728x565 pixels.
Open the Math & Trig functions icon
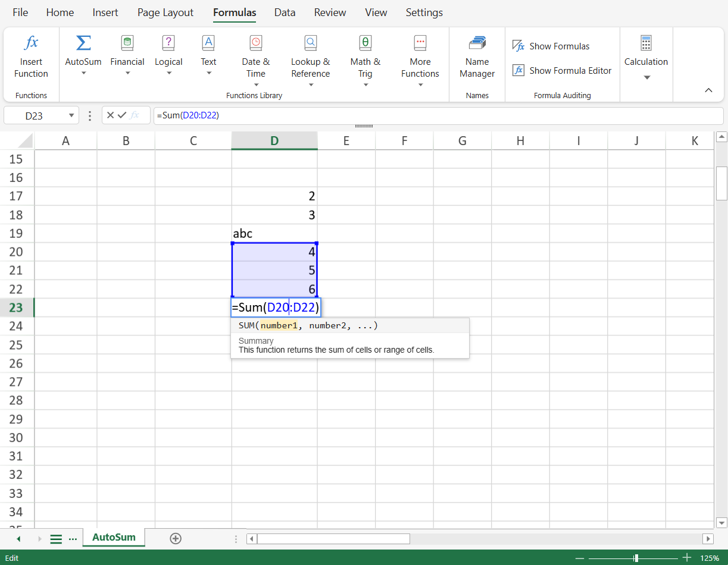click(365, 43)
